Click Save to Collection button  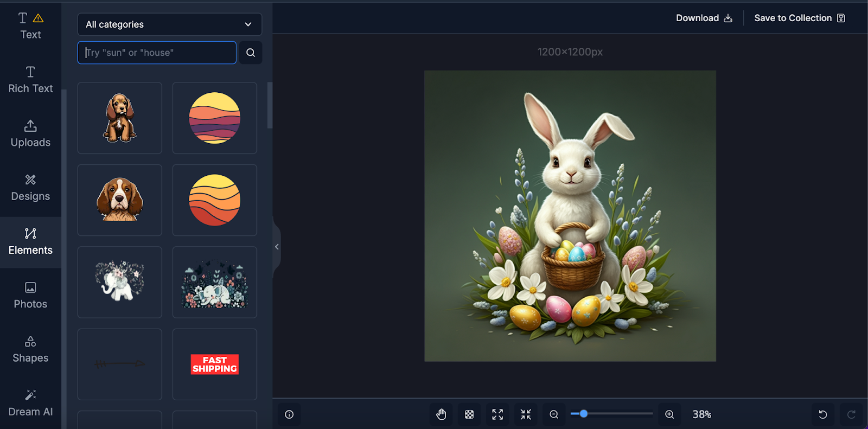click(x=800, y=18)
